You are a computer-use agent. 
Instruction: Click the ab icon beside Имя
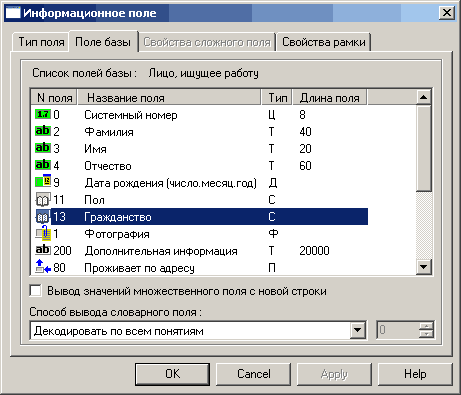(x=43, y=148)
